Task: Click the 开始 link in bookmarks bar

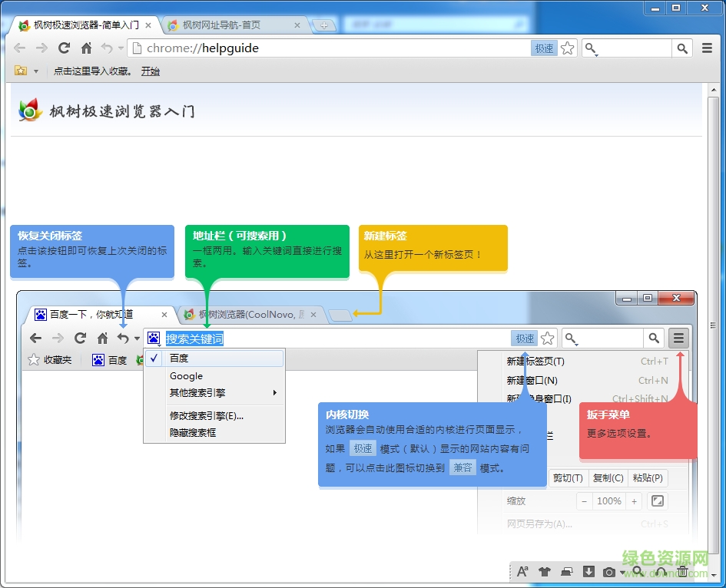Action: tap(151, 71)
